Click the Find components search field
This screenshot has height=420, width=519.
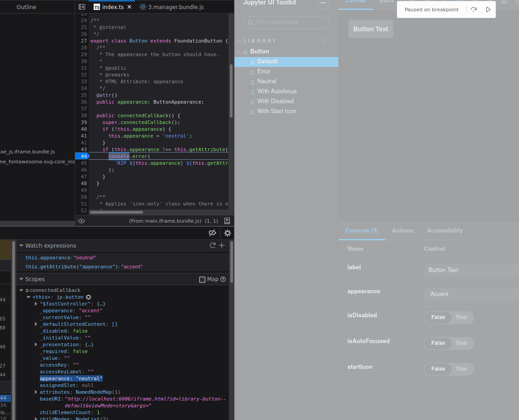click(x=286, y=22)
